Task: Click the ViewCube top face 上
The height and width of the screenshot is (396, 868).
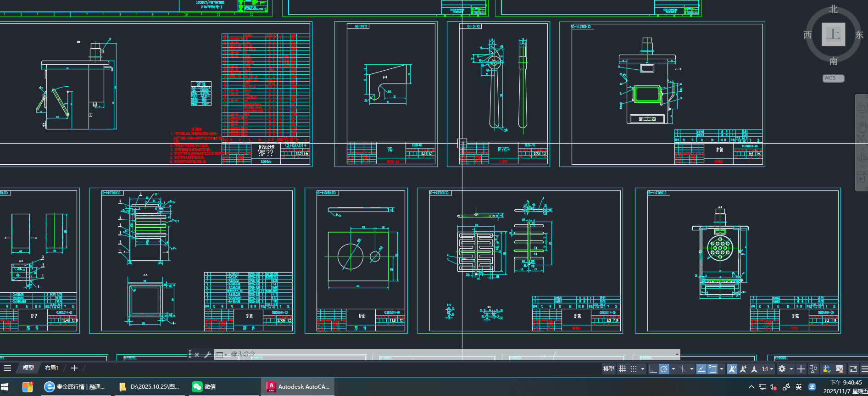Action: point(833,34)
